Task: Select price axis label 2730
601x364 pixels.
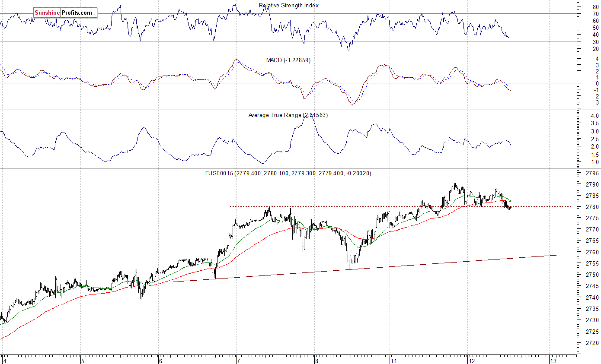Action: coord(593,320)
